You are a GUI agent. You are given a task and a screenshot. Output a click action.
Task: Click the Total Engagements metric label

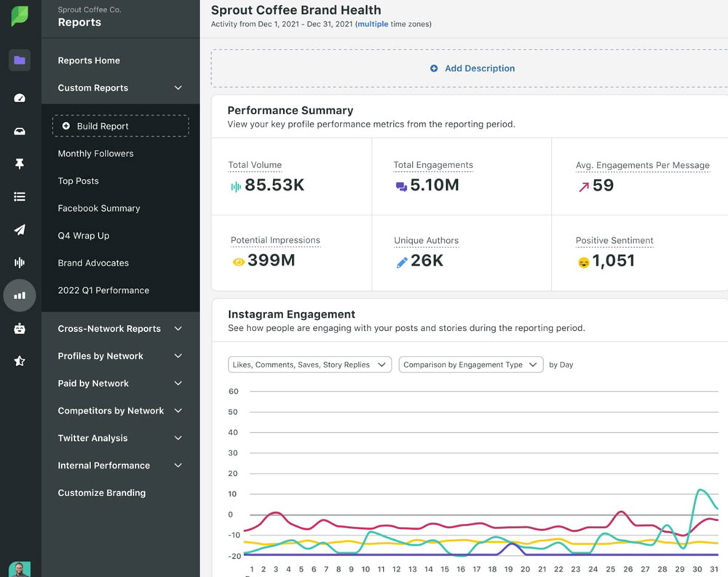[433, 164]
